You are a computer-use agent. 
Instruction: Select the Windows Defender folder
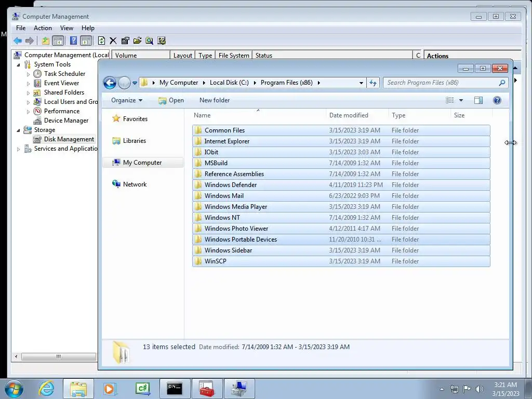(341, 185)
